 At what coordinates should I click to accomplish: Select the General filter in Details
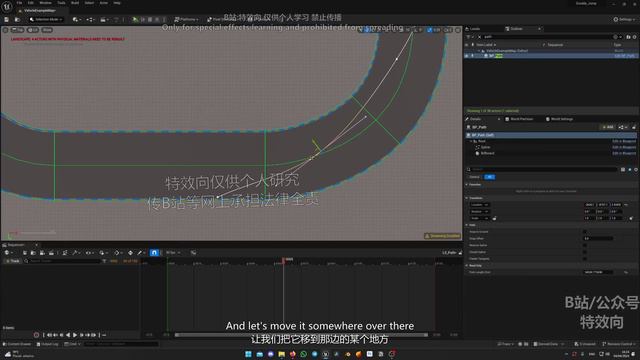pyautogui.click(x=474, y=177)
